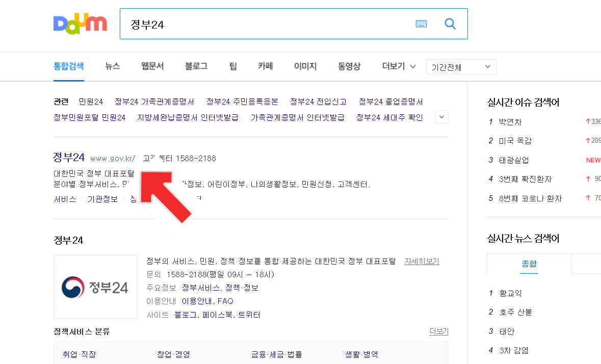Go to the 블로그 tab

click(196, 66)
